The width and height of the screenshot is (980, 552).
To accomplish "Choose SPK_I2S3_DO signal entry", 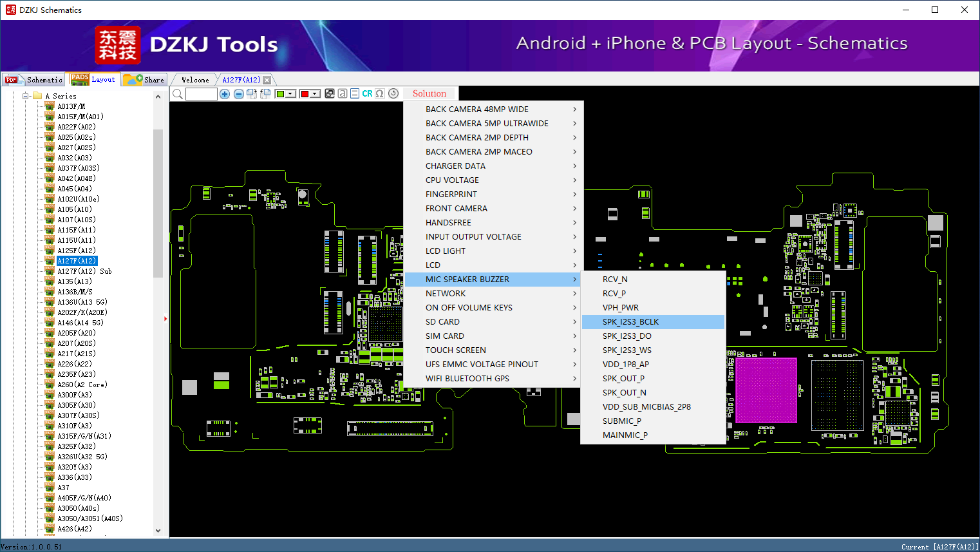I will 653,336.
